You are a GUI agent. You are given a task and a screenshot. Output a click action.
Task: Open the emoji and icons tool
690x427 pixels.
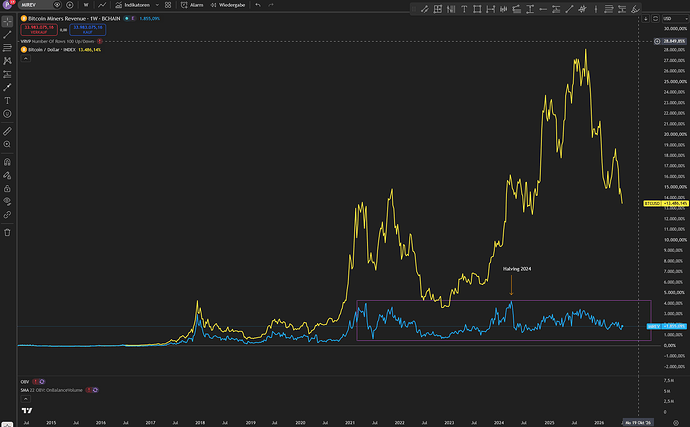point(7,114)
